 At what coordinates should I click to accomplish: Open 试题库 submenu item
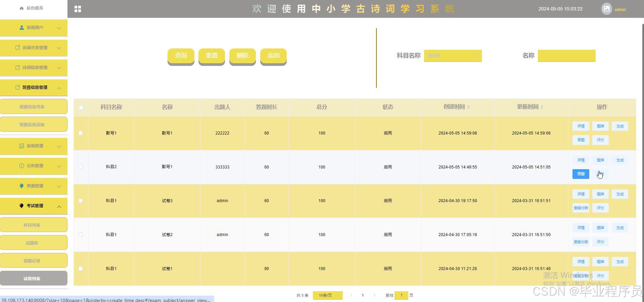pos(34,243)
